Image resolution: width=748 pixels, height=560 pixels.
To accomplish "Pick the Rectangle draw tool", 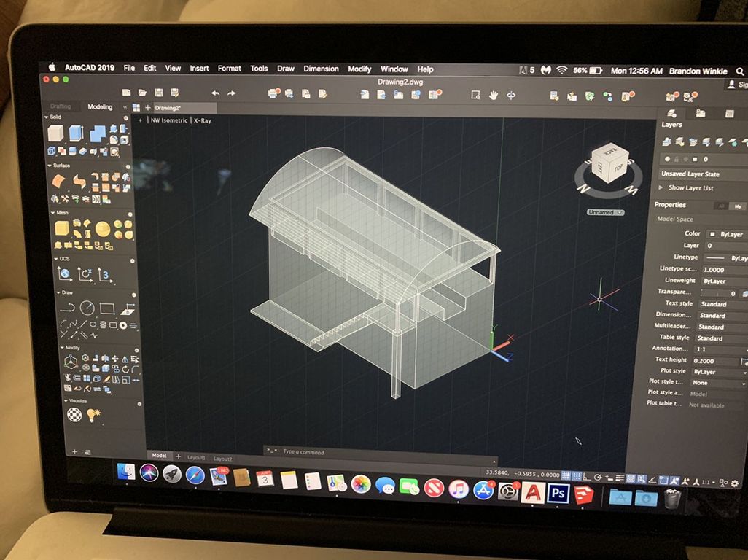I will 107,308.
